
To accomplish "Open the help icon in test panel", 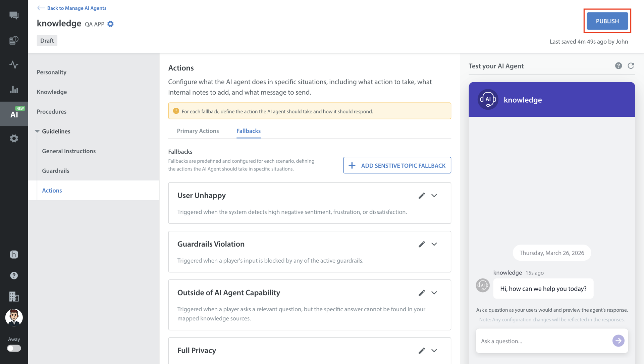I will 618,66.
